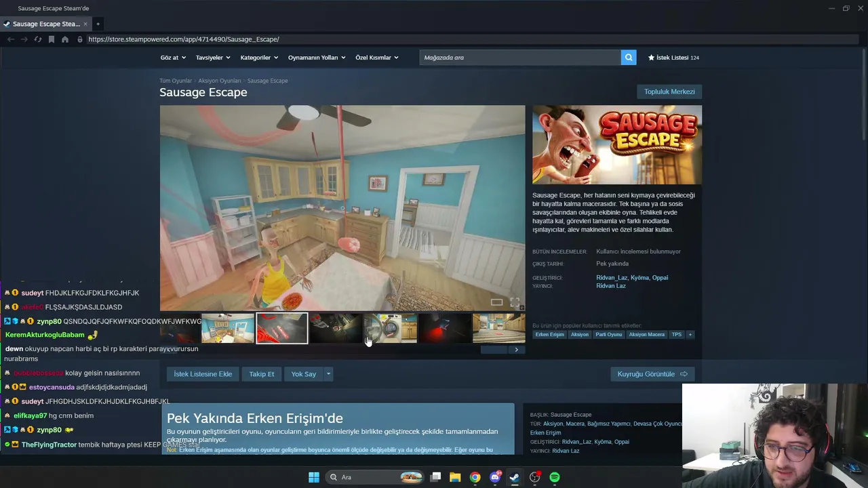868x488 pixels.
Task: Follow the game with Takip Et
Action: (262, 374)
